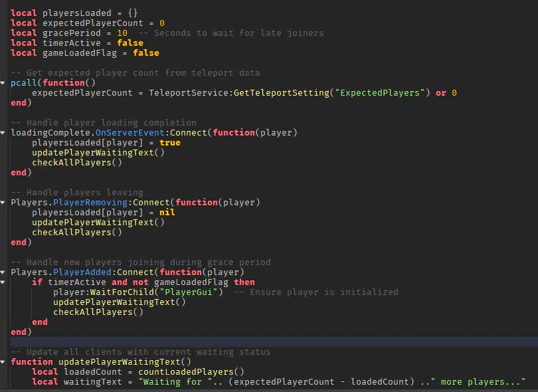Click the countLoadedPlayers() call
538x392 pixels.
pos(191,372)
